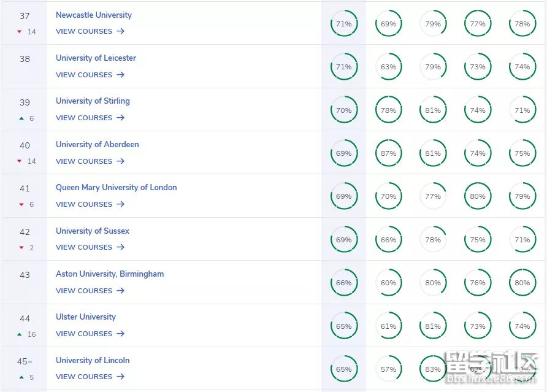This screenshot has height=392, width=547.
Task: Click University of Stirling's 78% score circle
Action: [388, 110]
